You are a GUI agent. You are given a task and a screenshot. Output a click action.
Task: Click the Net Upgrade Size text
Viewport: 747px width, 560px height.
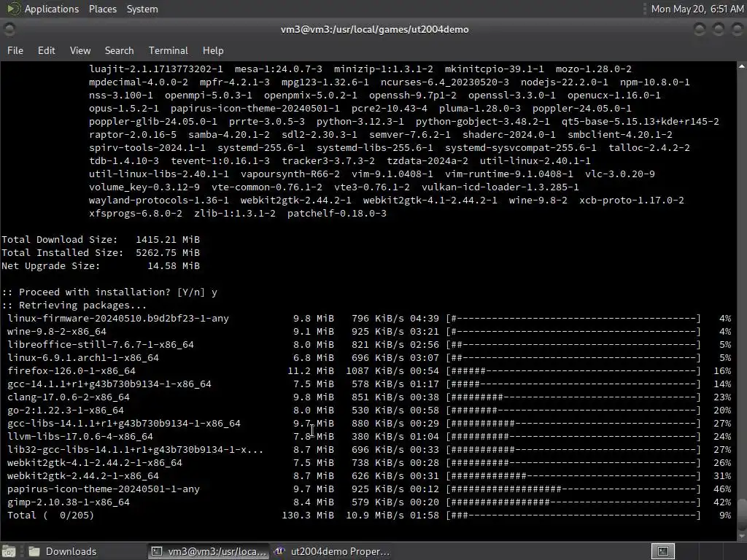pyautogui.click(x=101, y=265)
